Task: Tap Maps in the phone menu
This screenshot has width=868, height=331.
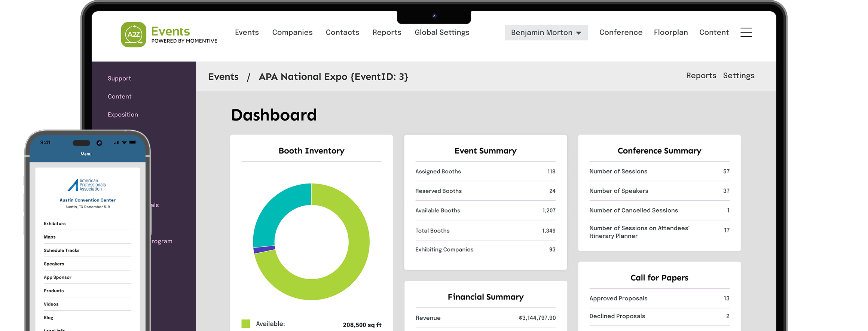Action: 87,237
